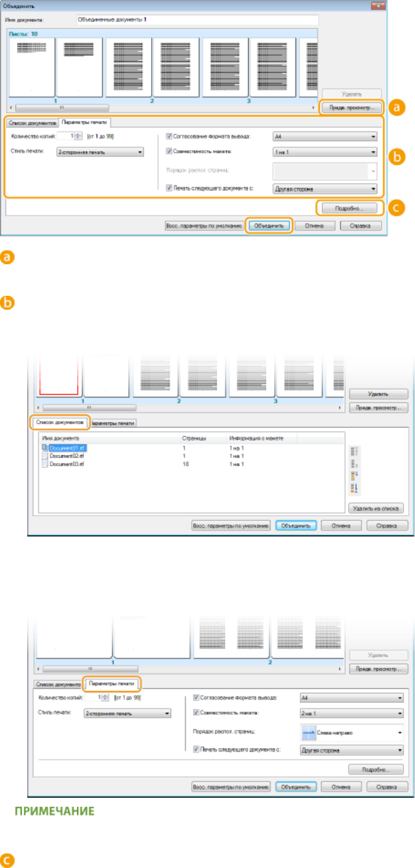The width and height of the screenshot is (415, 868).
Task: Open Другая сторона dropdown in top dialog
Action: (x=325, y=189)
